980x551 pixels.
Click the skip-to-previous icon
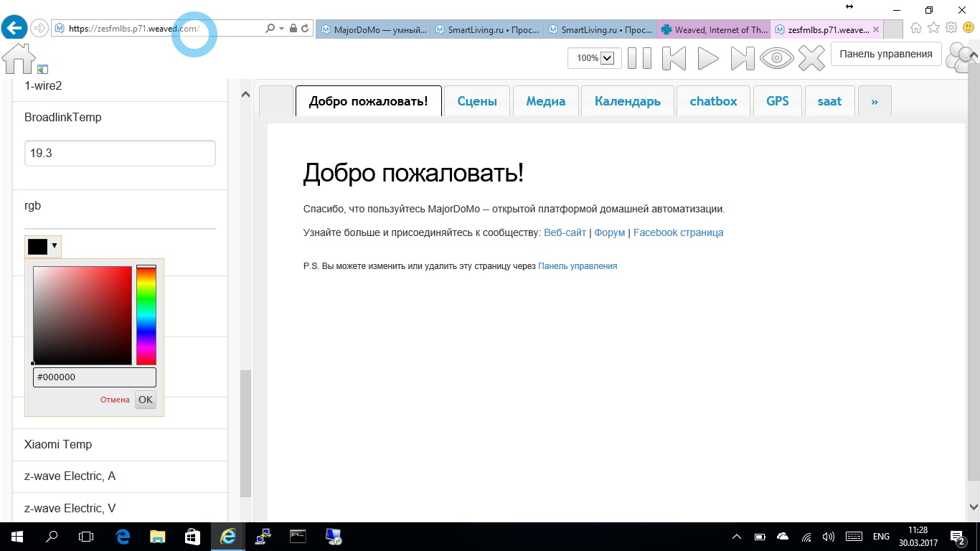point(674,58)
